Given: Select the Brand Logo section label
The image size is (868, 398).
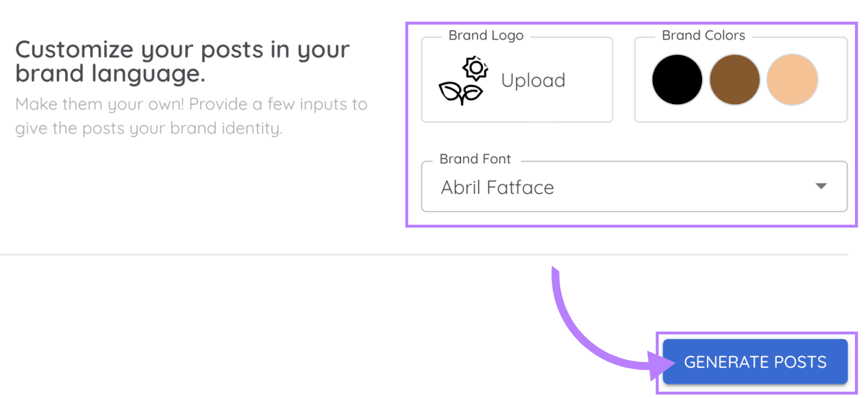Looking at the screenshot, I should tap(485, 35).
